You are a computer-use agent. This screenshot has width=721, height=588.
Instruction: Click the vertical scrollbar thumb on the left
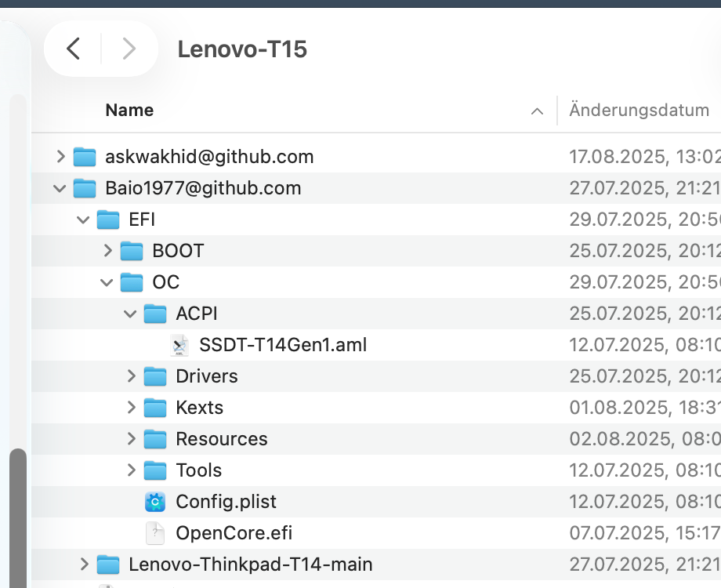point(17,517)
